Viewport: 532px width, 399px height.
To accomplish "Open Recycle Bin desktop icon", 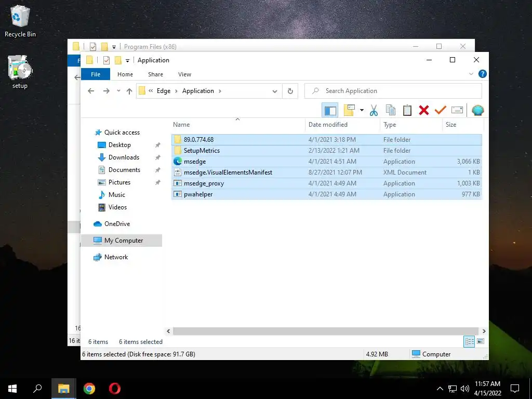I will pos(20,22).
